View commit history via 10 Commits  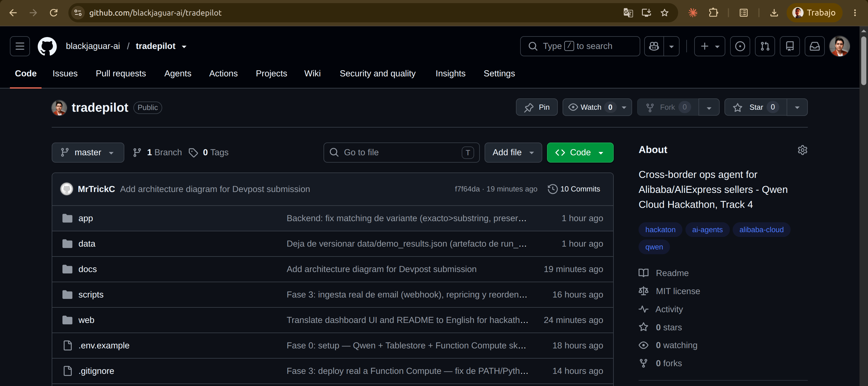pos(574,189)
